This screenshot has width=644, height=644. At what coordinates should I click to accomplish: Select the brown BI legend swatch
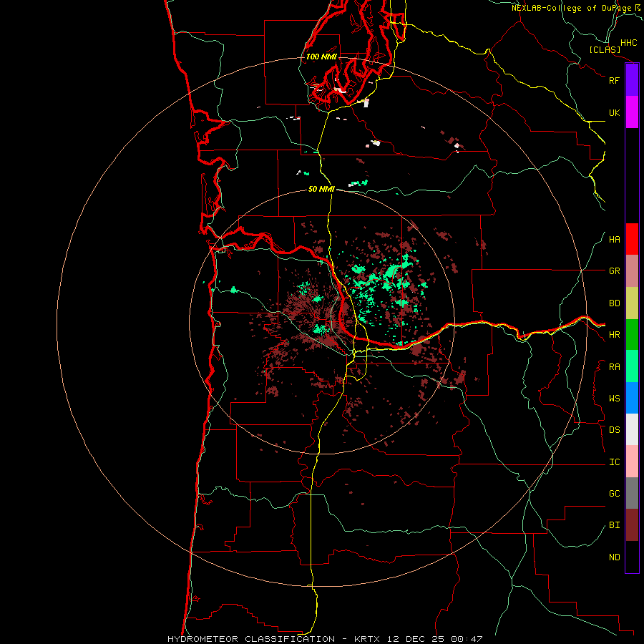click(x=632, y=525)
